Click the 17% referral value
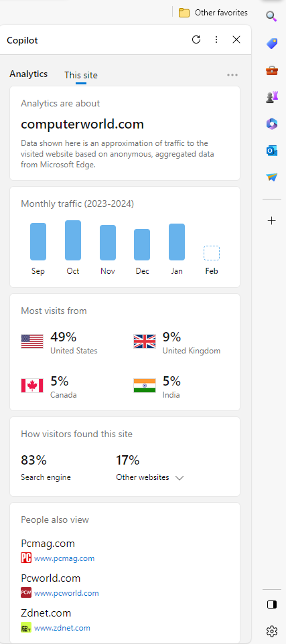The width and height of the screenshot is (286, 644). tap(128, 461)
